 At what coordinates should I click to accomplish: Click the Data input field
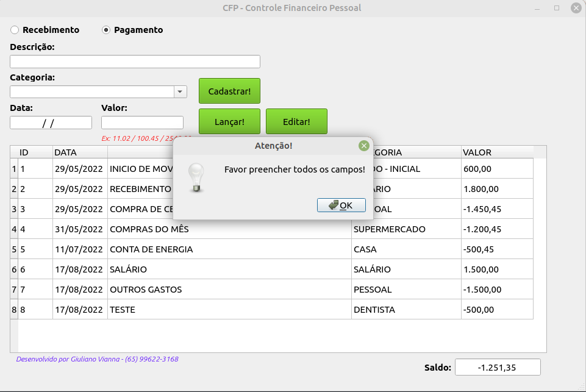(x=51, y=122)
